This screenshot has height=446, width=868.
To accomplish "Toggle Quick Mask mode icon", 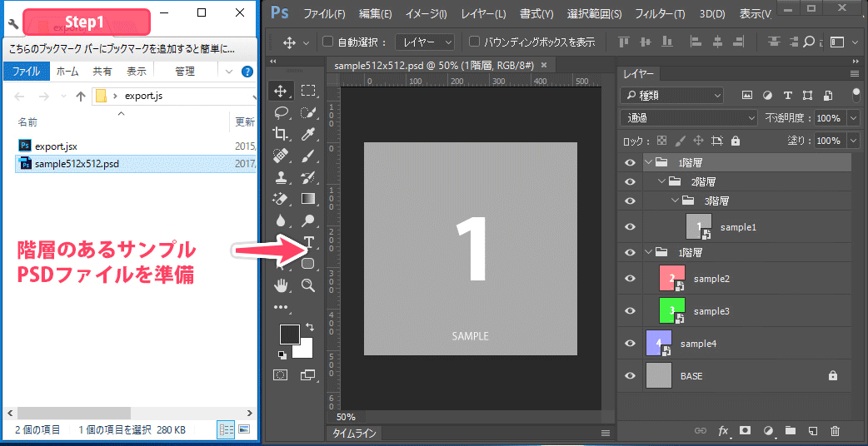I will (x=281, y=375).
